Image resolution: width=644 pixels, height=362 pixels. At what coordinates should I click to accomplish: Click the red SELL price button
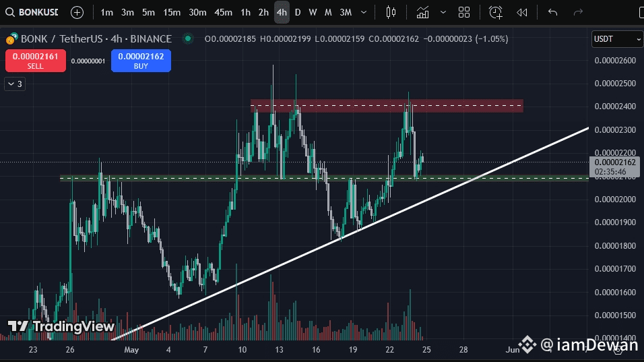coord(36,61)
